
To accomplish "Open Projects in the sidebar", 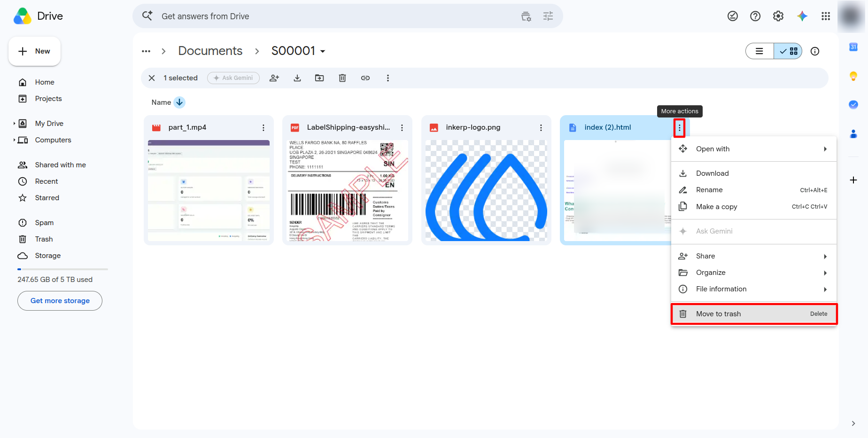I will click(48, 99).
